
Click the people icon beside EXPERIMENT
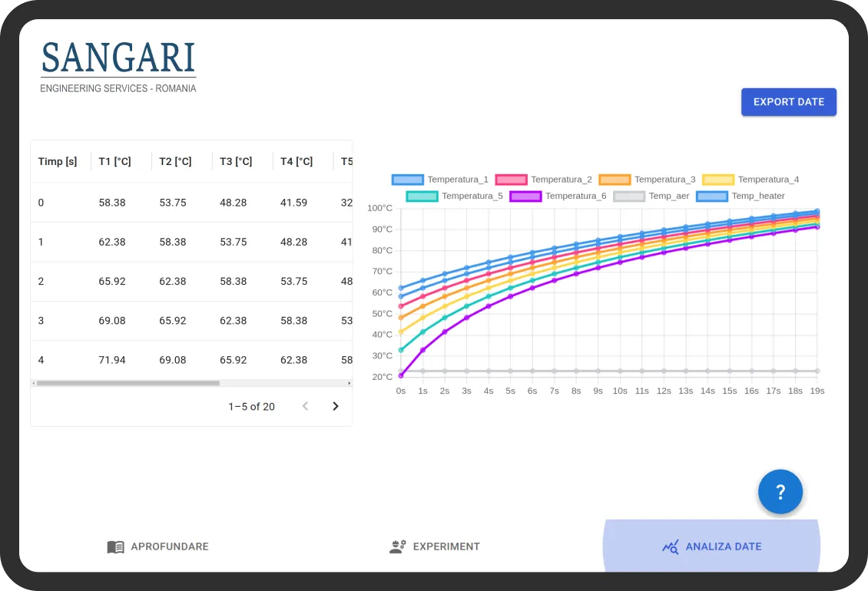(x=397, y=546)
